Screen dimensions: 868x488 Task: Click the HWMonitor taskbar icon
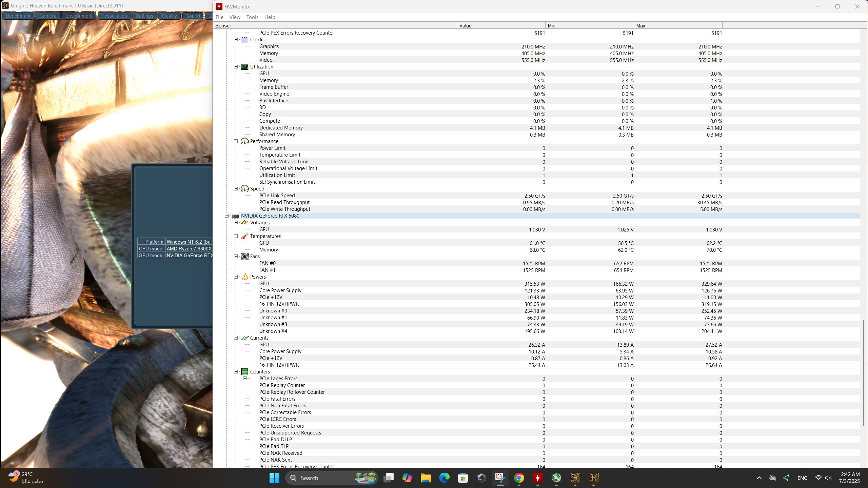tap(537, 478)
